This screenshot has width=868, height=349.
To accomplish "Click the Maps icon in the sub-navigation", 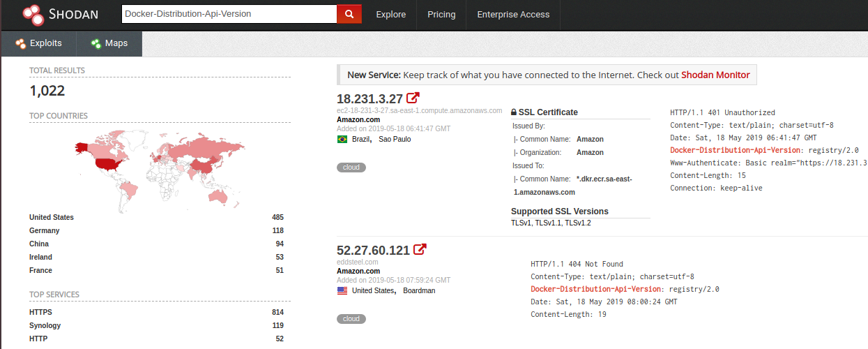I will tap(96, 43).
